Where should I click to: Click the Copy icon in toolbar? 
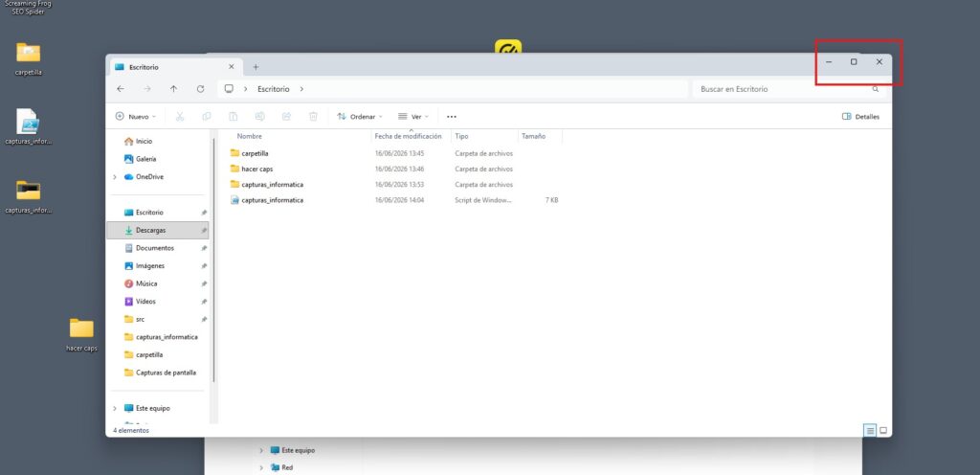207,116
